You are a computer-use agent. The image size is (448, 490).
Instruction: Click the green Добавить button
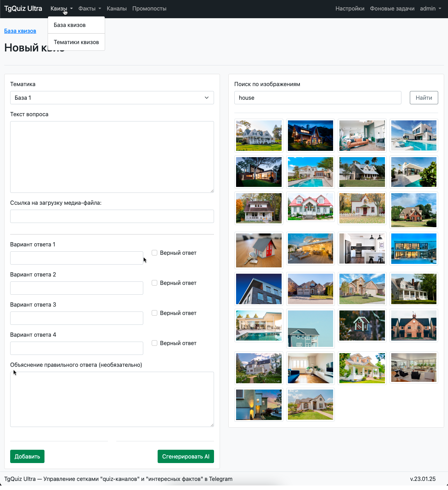tap(27, 456)
